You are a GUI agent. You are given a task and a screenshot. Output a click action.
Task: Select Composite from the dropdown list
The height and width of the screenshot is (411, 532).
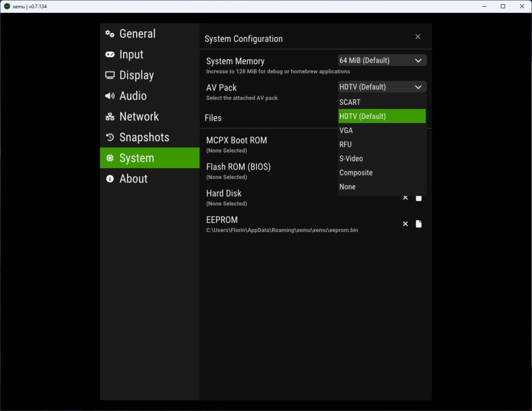point(382,173)
